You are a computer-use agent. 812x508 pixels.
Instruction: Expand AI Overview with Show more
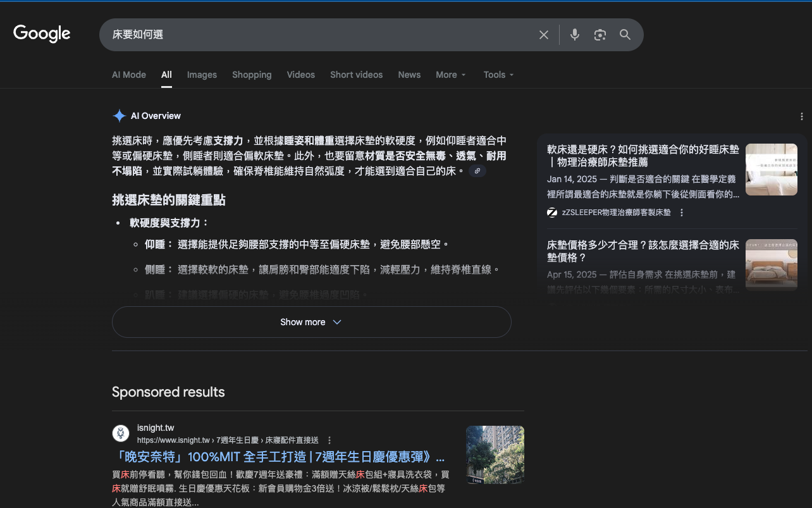click(311, 322)
